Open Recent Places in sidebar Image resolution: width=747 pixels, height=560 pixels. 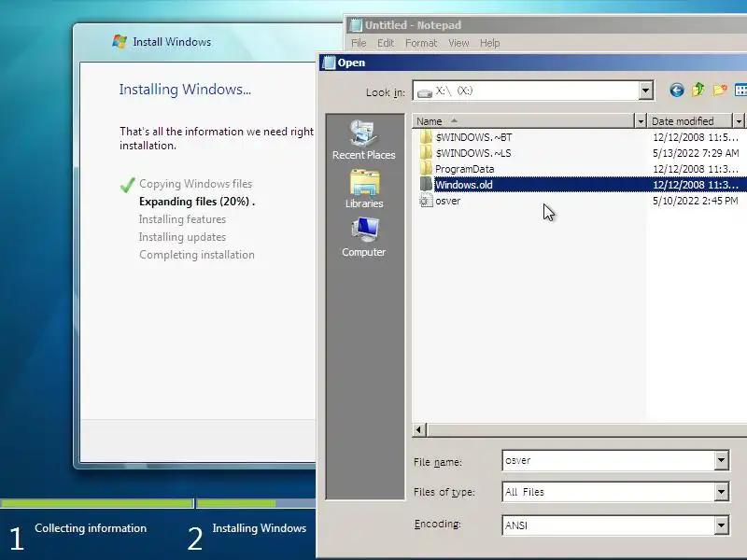[x=364, y=139]
